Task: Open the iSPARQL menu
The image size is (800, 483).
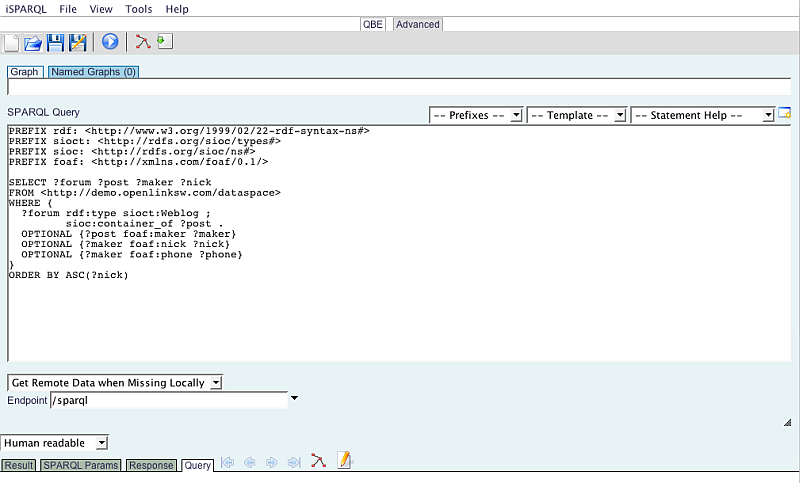Action: tap(26, 9)
